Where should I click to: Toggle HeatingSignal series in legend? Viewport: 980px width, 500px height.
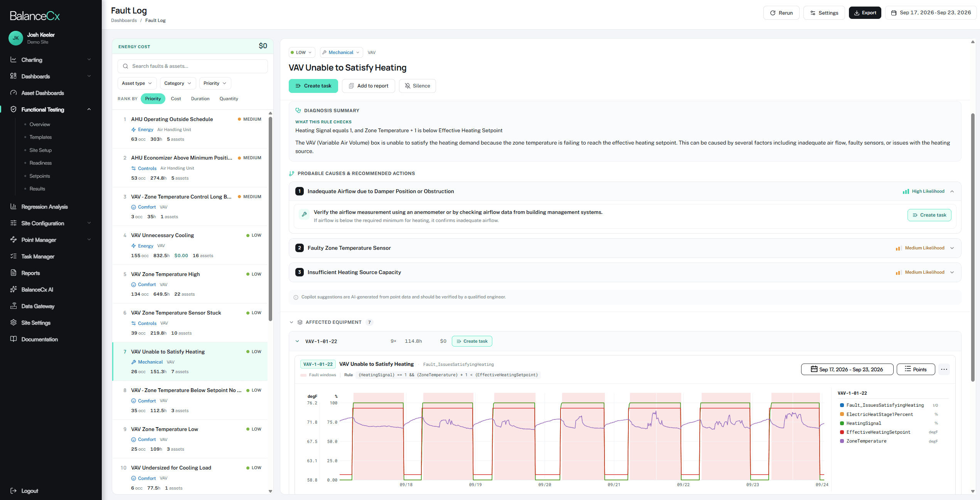pos(861,423)
